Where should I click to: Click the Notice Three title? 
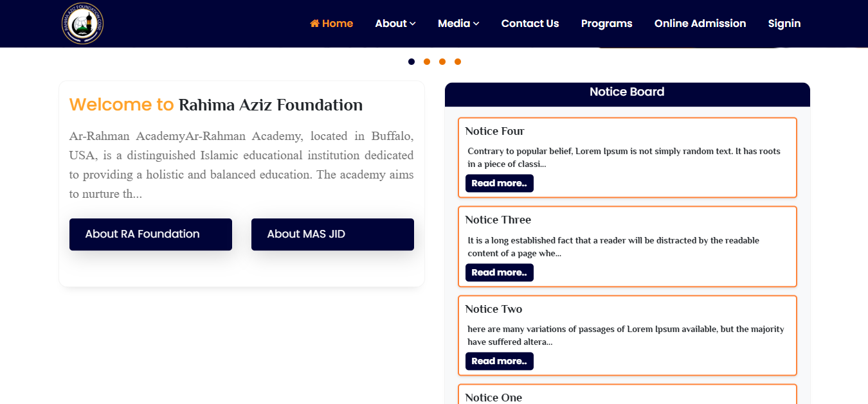[x=498, y=220]
